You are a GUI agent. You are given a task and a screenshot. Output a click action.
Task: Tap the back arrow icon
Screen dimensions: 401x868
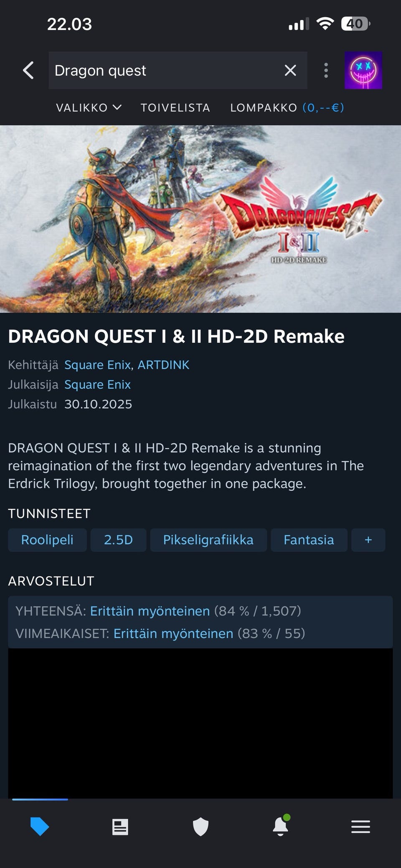point(28,70)
